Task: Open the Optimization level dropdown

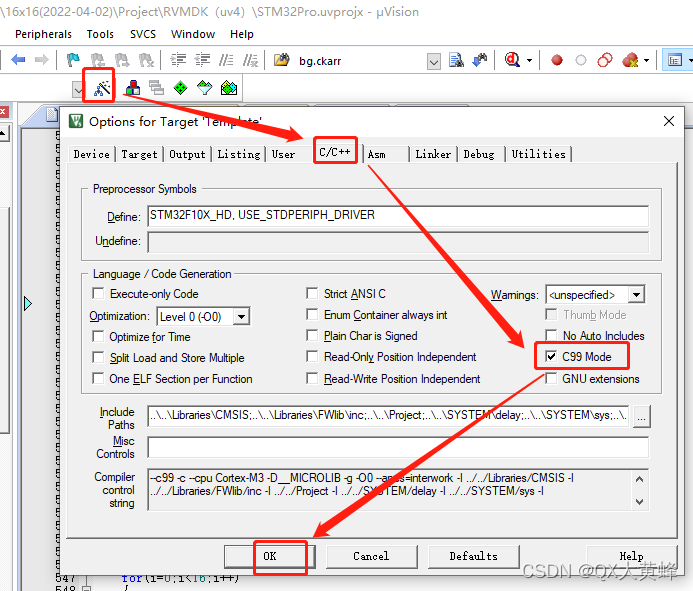Action: [x=241, y=316]
